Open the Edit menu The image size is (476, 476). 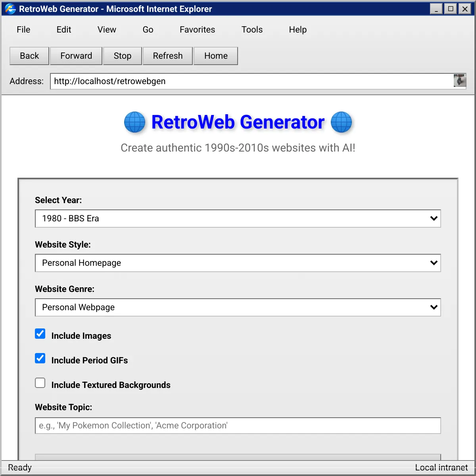[64, 30]
